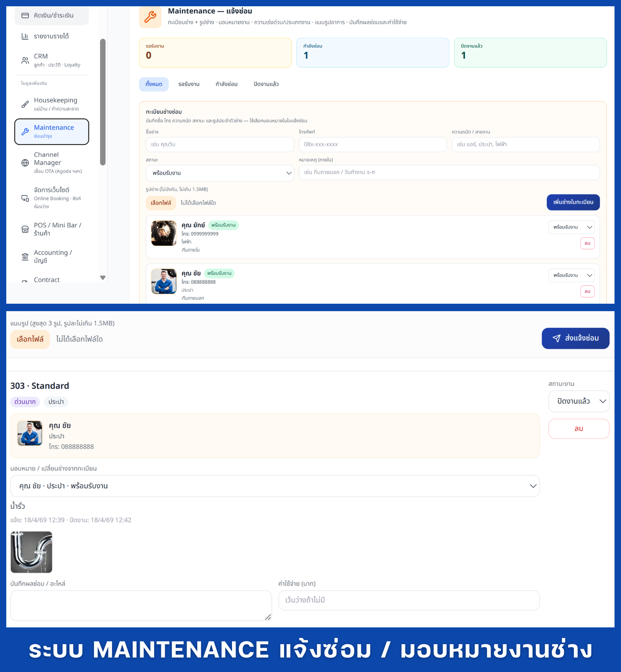
Task: Open Housekeeping module
Action: point(52,104)
